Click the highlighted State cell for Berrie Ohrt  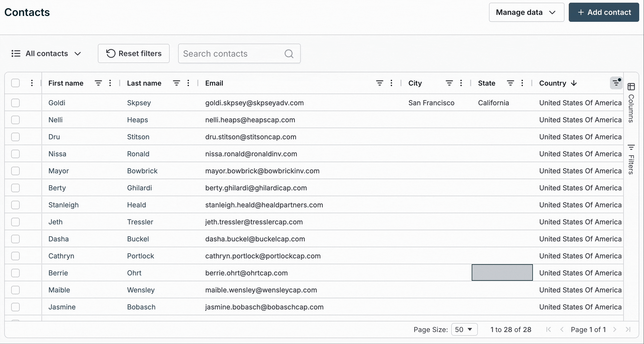tap(502, 272)
